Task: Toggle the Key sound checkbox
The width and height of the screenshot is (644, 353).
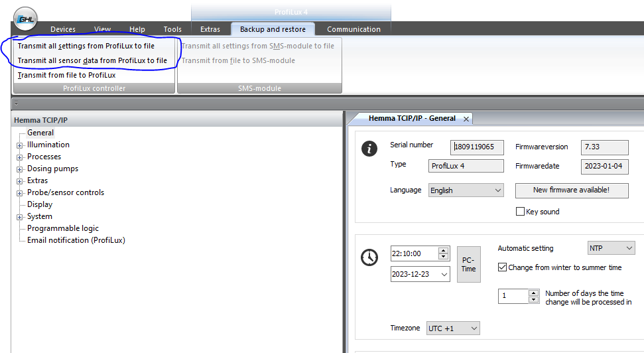Action: coord(520,211)
